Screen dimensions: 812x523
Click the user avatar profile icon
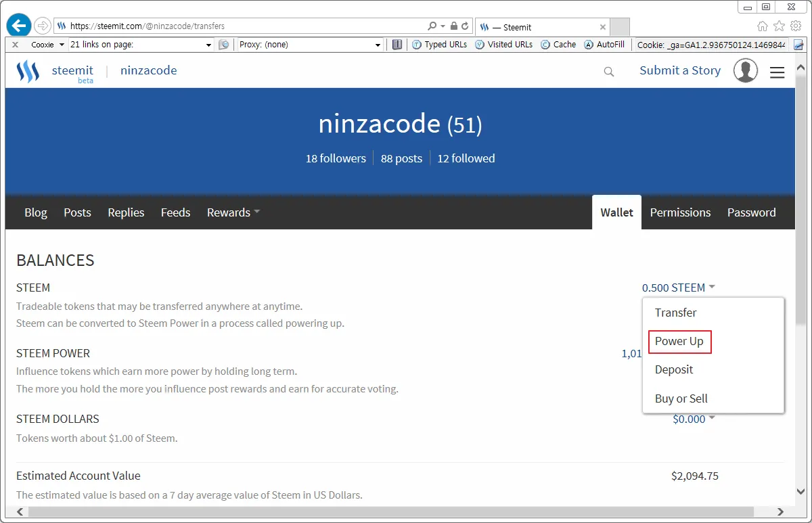745,71
